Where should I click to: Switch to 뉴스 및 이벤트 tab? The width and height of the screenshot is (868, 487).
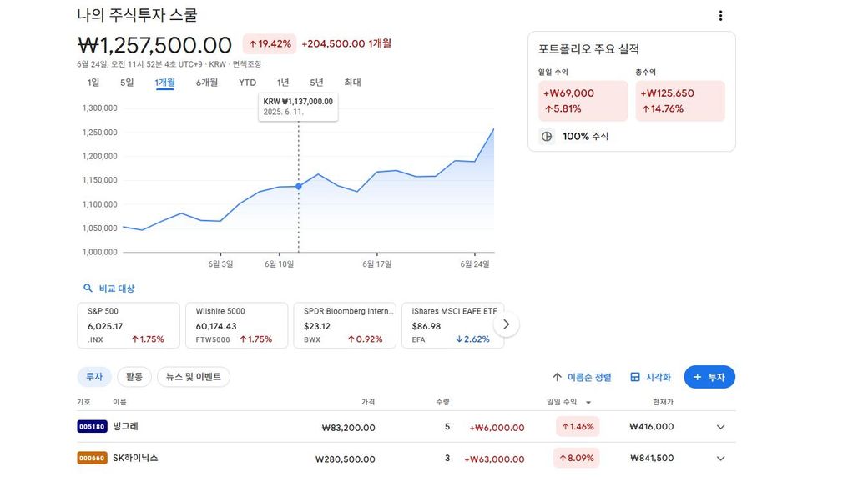tap(193, 377)
